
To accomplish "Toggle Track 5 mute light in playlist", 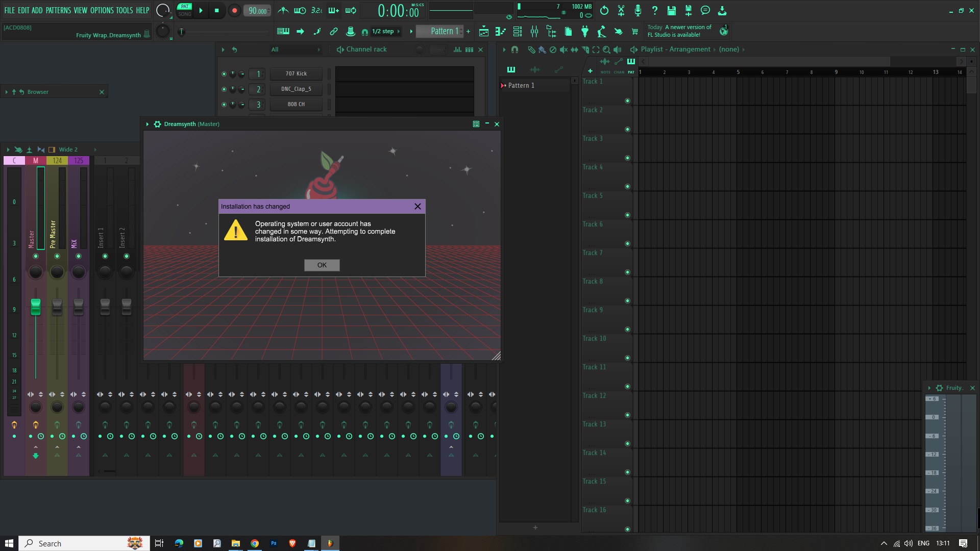I will click(627, 215).
